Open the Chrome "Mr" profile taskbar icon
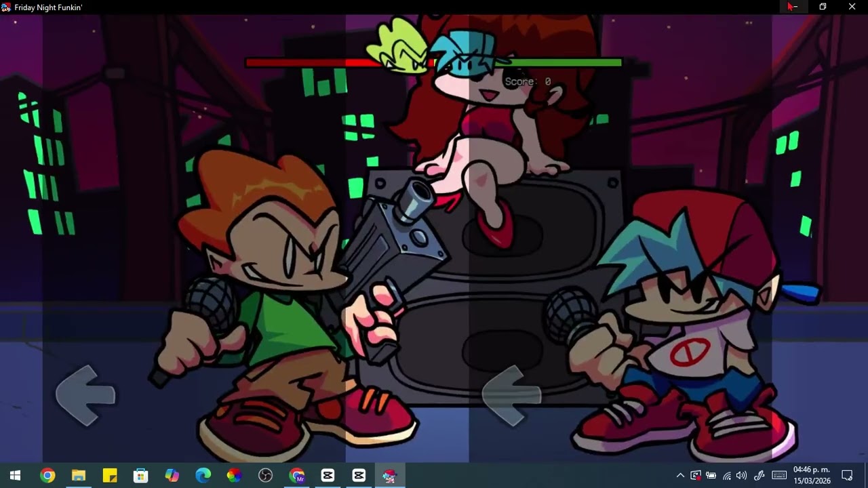Screen dimensions: 868x488 click(x=296, y=476)
